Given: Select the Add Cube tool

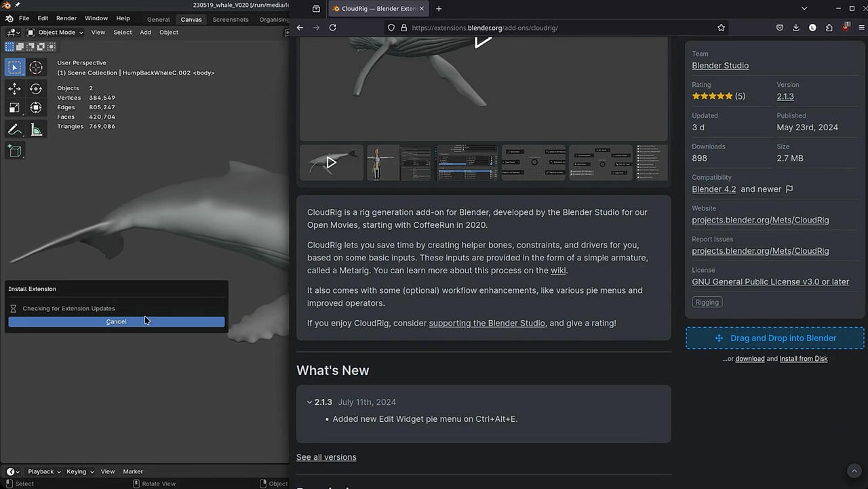Looking at the screenshot, I should coord(14,151).
